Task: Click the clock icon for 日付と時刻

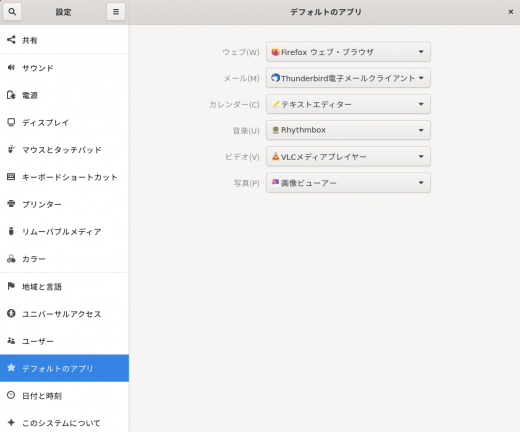Action: click(11, 395)
